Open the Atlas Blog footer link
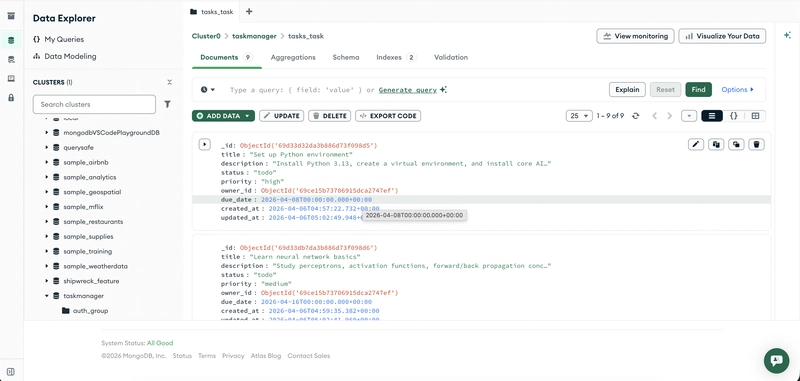Viewport: 800px width, 381px height. pyautogui.click(x=266, y=356)
